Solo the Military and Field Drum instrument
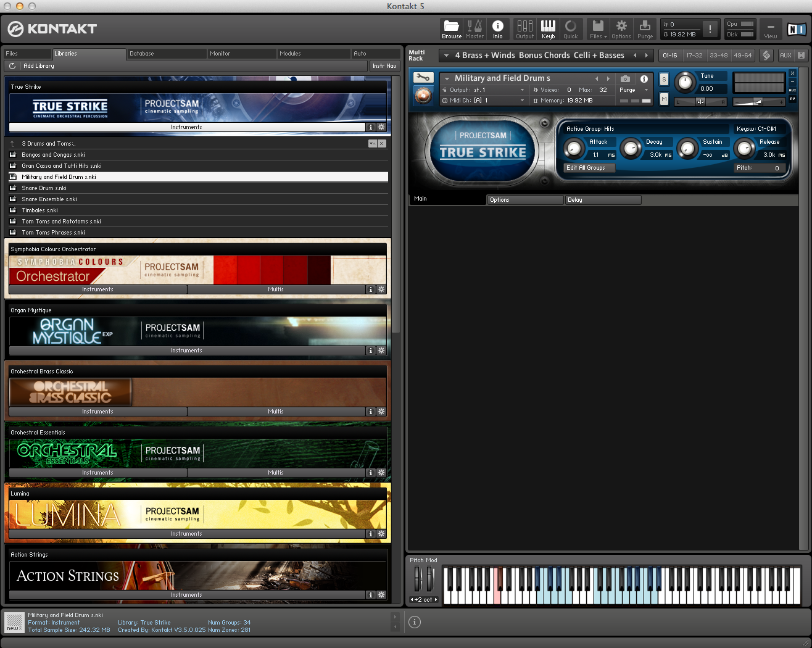812x648 pixels. click(x=664, y=79)
